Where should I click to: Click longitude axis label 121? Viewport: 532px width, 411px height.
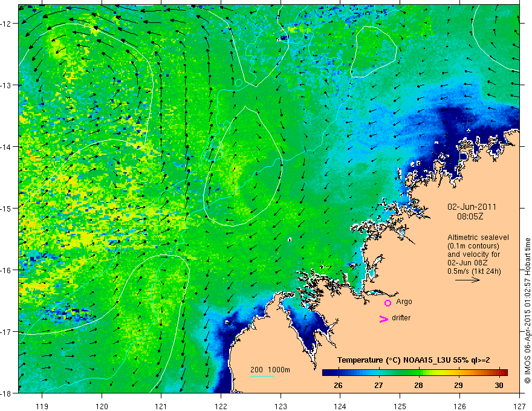pos(161,406)
